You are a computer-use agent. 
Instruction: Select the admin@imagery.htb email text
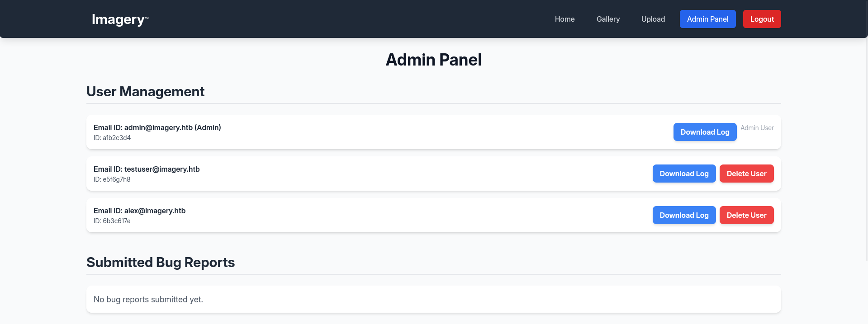point(158,127)
